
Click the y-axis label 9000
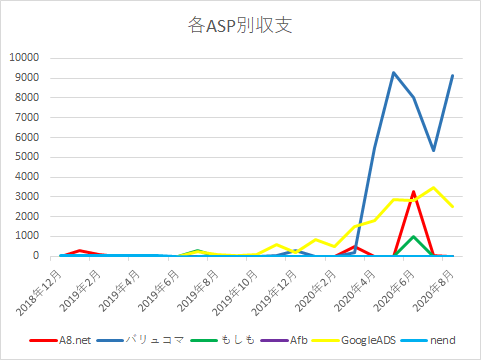27,78
